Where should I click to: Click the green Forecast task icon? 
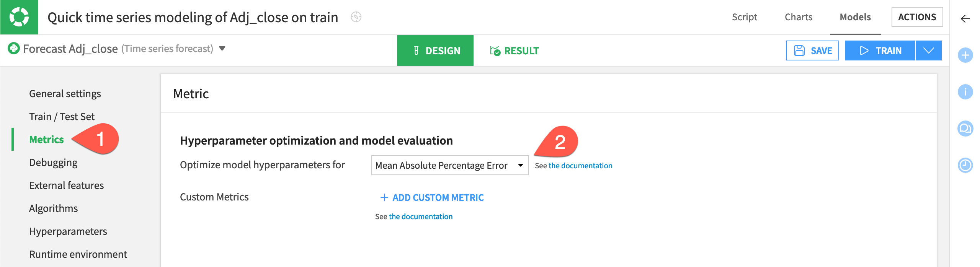[14, 48]
